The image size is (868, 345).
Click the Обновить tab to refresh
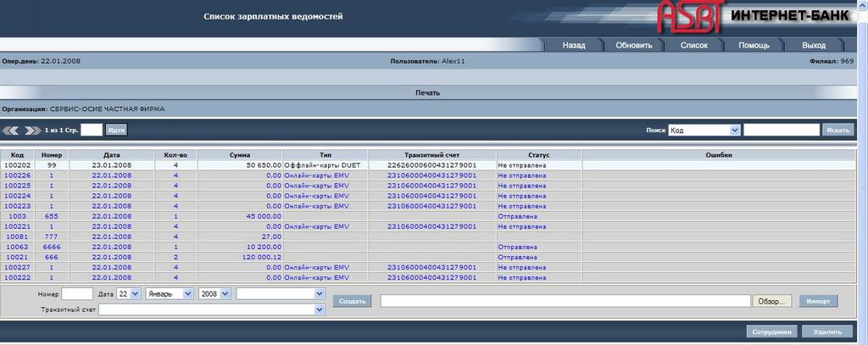point(633,45)
